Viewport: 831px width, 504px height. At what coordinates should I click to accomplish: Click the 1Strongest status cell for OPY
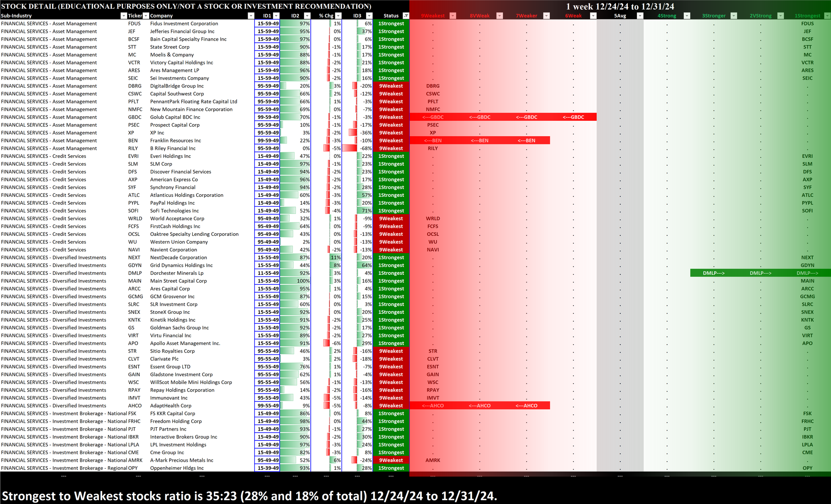(391, 468)
